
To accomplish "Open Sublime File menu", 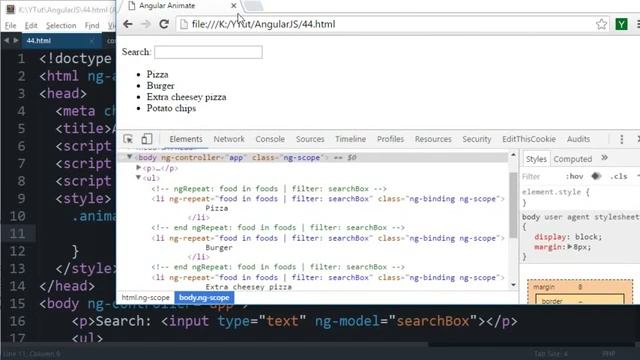I will tap(10, 25).
